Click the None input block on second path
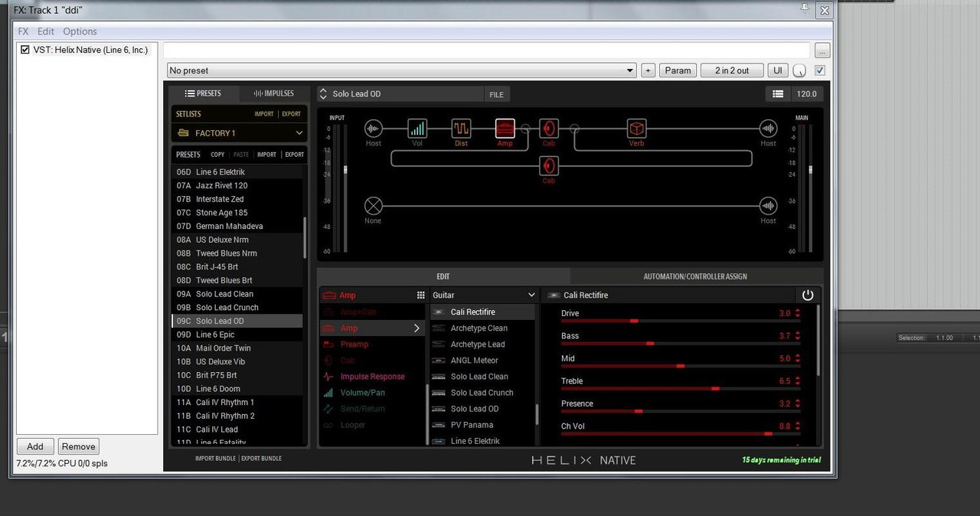Image resolution: width=980 pixels, height=516 pixels. click(373, 205)
